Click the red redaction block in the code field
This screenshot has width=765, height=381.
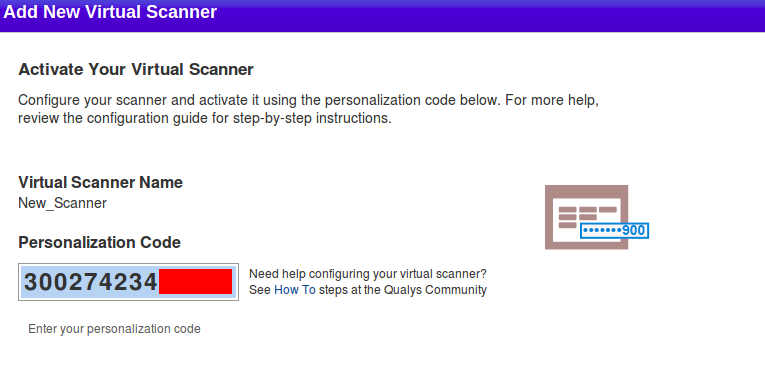coord(196,281)
